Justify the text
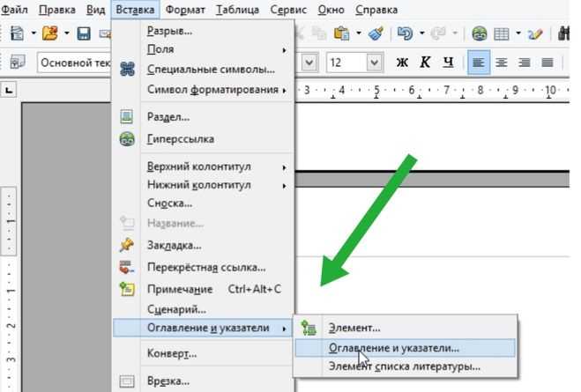The height and width of the screenshot is (392, 581). pyautogui.click(x=547, y=63)
